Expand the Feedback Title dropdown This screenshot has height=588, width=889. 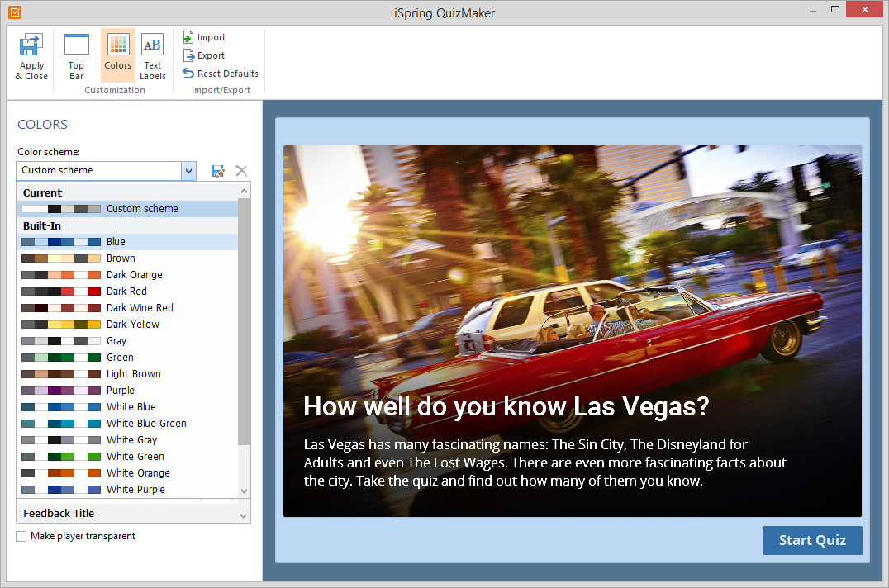(243, 514)
